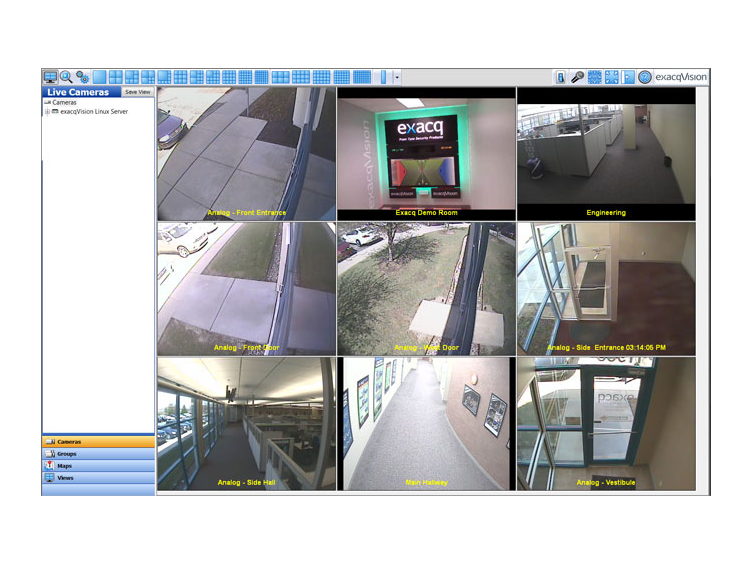Viewport: 752px width, 564px height.
Task: Select the 2x2 four-camera layout icon
Action: (116, 77)
